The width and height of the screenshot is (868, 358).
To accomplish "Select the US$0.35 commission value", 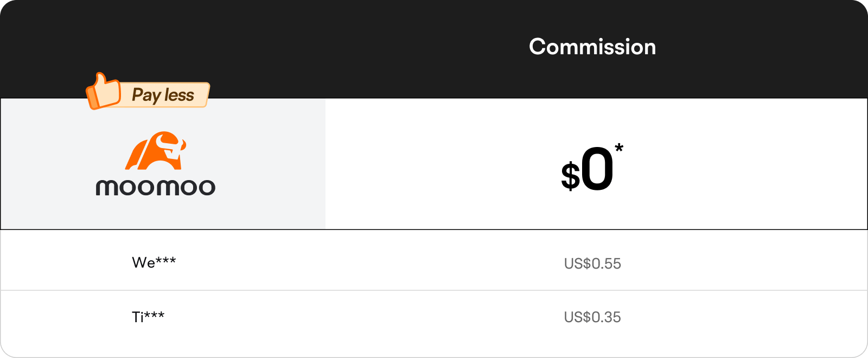I will 592,317.
